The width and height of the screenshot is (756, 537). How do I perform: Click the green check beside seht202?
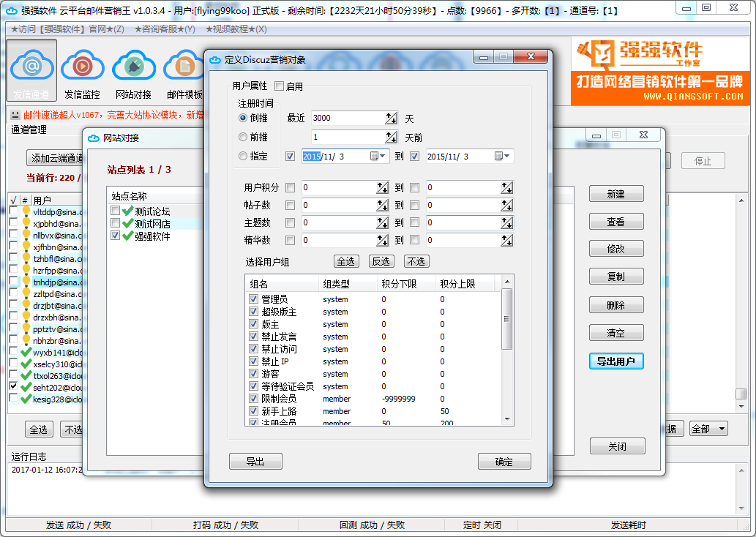click(x=26, y=388)
